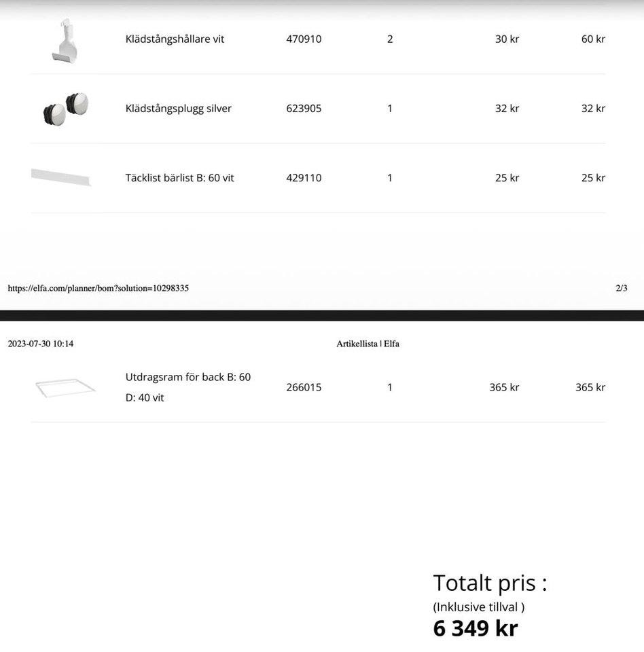Click the Utdragsram för back B: 60 name
The height and width of the screenshot is (652, 644).
(187, 378)
